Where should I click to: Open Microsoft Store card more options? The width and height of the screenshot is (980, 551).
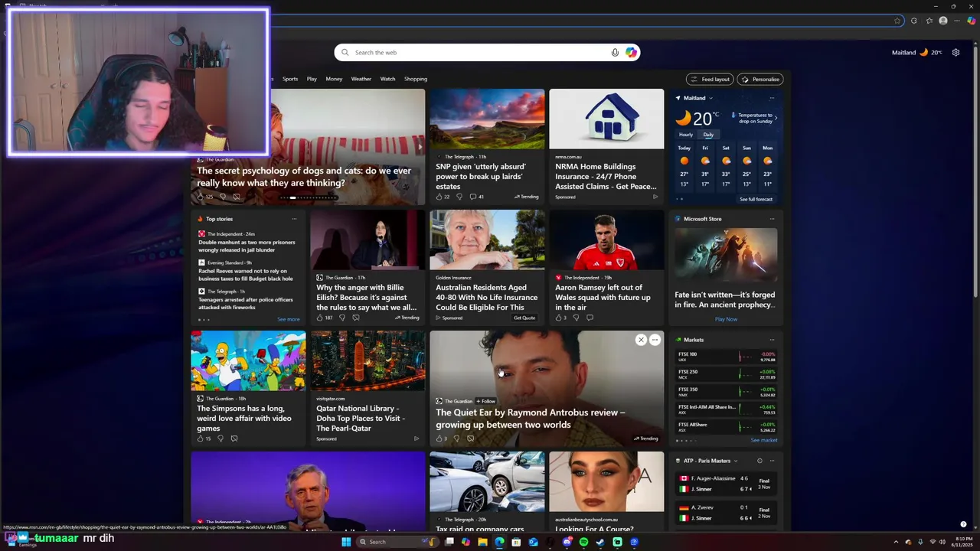[772, 219]
